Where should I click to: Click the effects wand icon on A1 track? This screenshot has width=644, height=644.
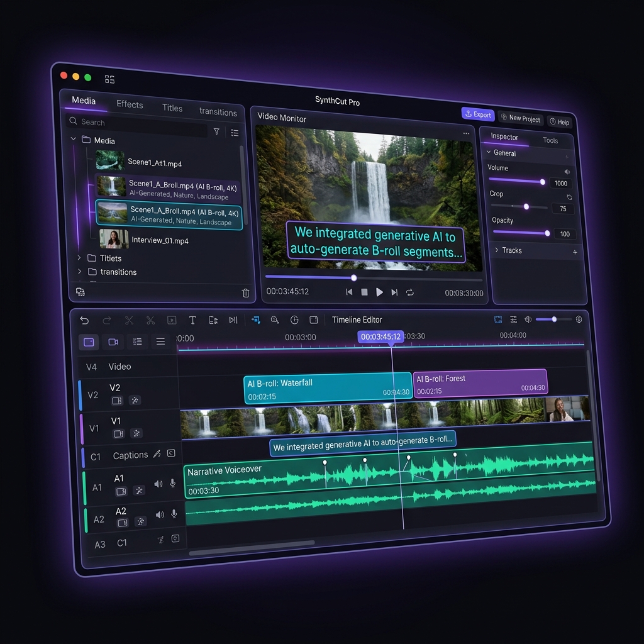point(139,491)
